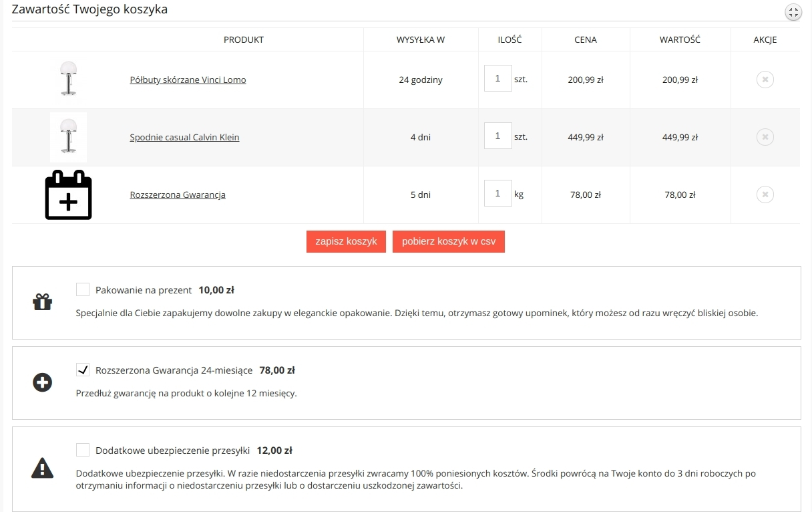Screen dimensions: 812x512
Task: Click the Zawartość Twojego koszyka heading
Action: pyautogui.click(x=90, y=9)
